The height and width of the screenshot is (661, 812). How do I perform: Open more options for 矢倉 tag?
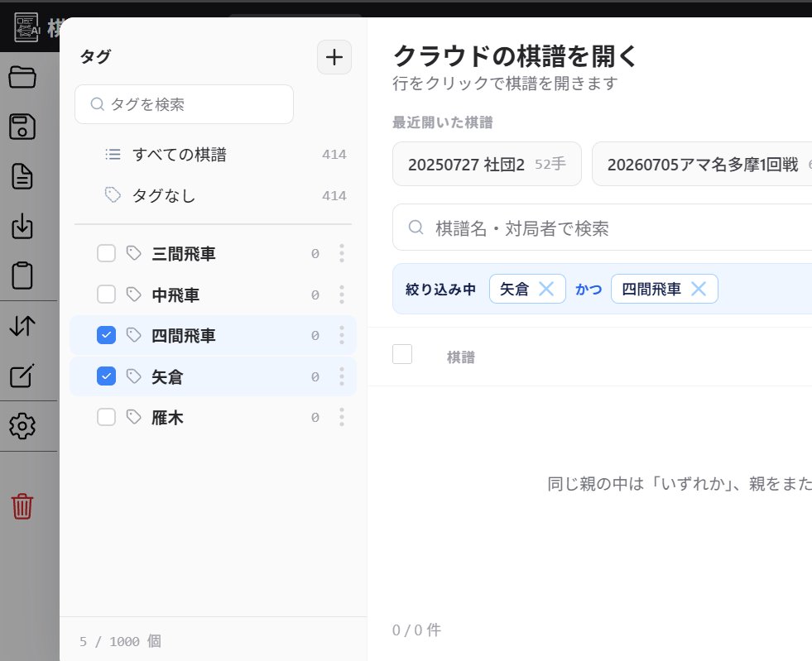tap(342, 376)
